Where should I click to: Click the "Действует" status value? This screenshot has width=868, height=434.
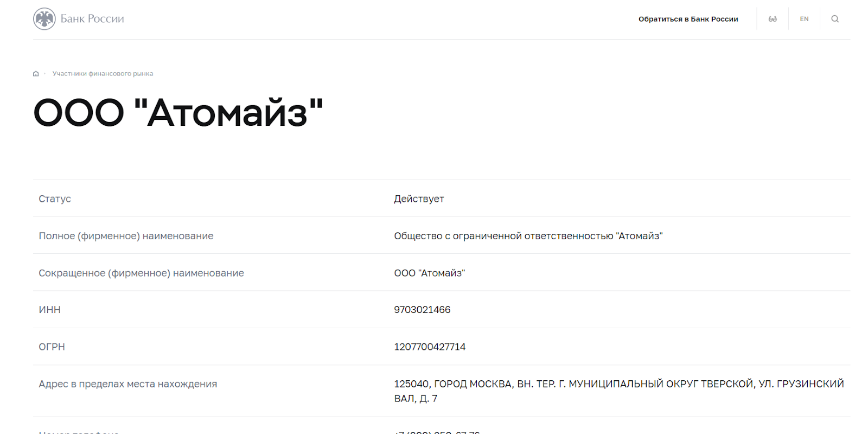click(x=419, y=199)
